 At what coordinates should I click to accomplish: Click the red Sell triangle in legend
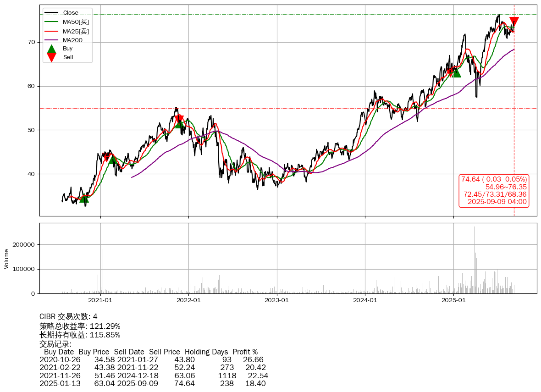(x=52, y=57)
